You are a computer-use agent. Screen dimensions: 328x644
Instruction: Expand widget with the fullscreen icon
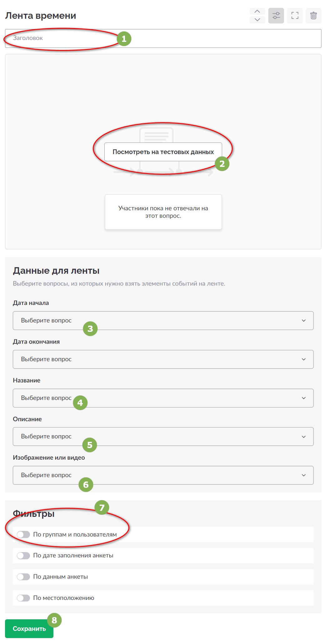click(295, 16)
